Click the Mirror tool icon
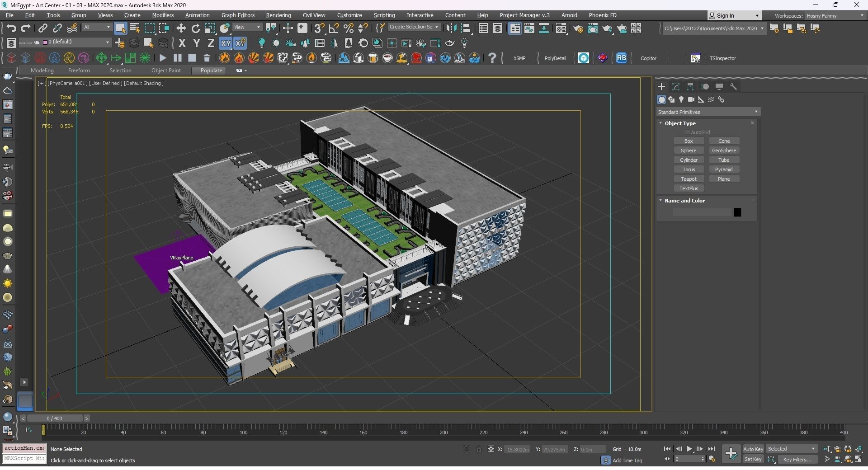The width and height of the screenshot is (868, 470). pos(451,28)
